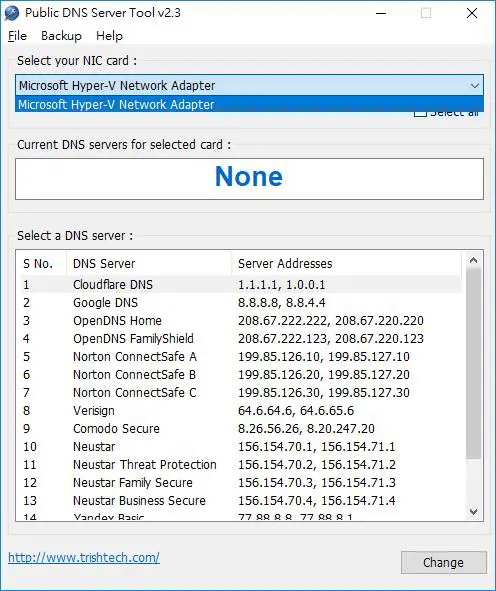
Task: Open the Backup menu
Action: point(61,36)
